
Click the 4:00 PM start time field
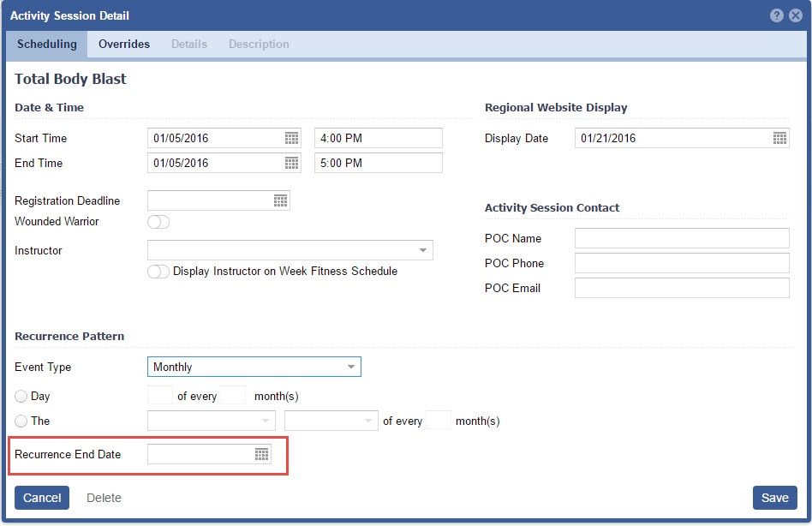(x=378, y=138)
